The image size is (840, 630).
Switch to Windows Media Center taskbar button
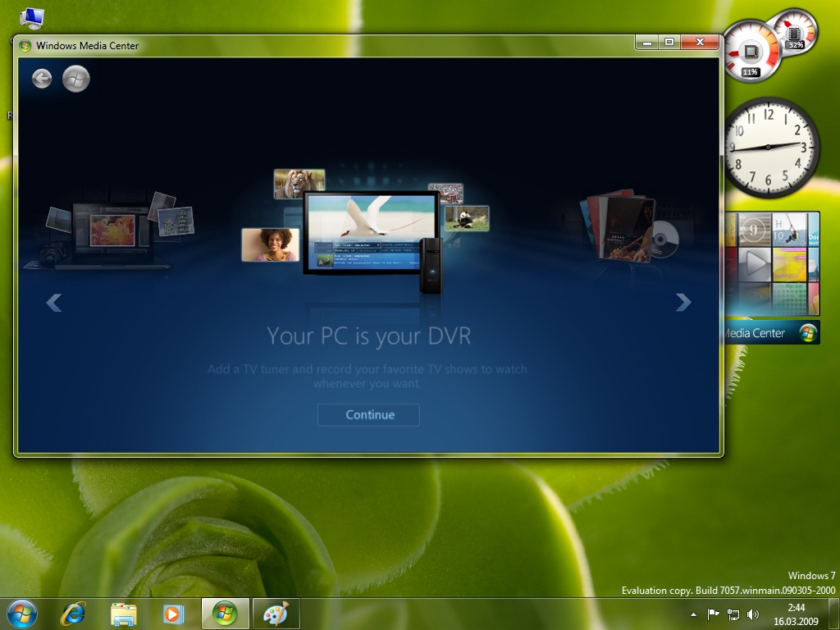(x=225, y=614)
